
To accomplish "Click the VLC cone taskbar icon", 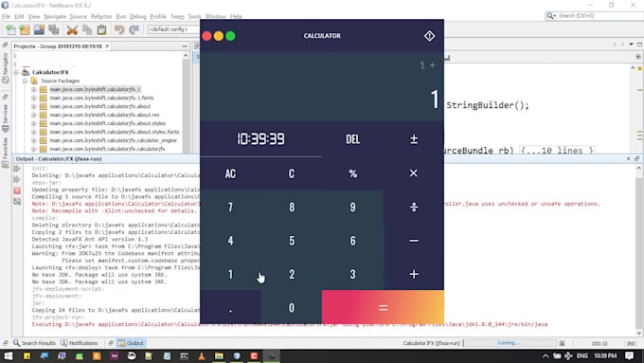I will pos(201,356).
